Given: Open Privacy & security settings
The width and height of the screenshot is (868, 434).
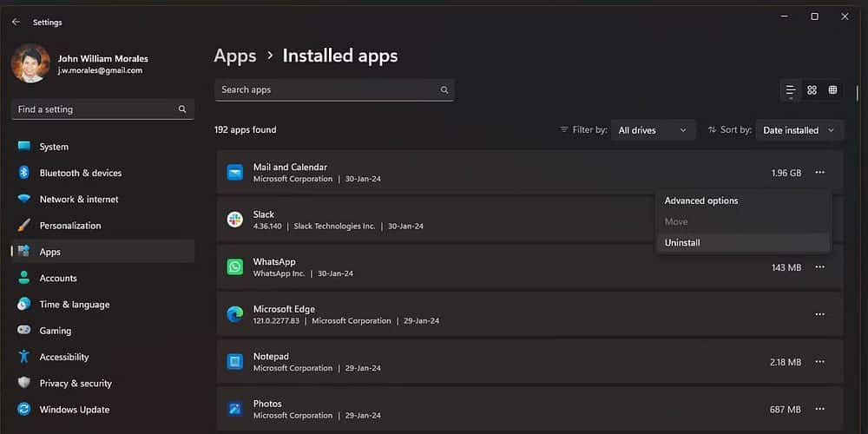Looking at the screenshot, I should point(103,383).
